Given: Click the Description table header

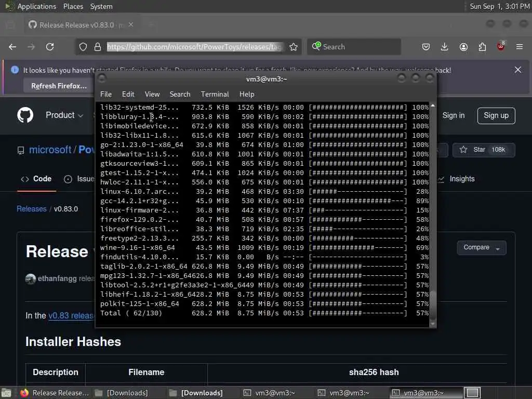Looking at the screenshot, I should pos(55,372).
